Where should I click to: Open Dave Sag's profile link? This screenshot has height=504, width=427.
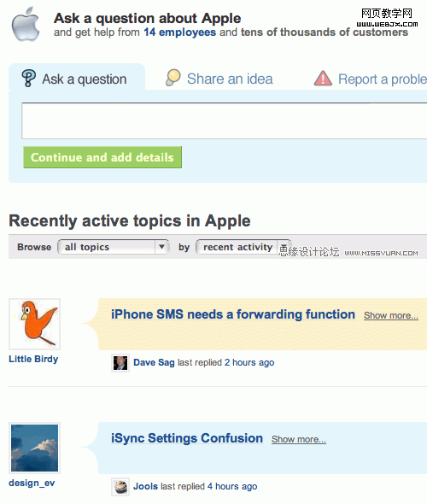tap(154, 362)
